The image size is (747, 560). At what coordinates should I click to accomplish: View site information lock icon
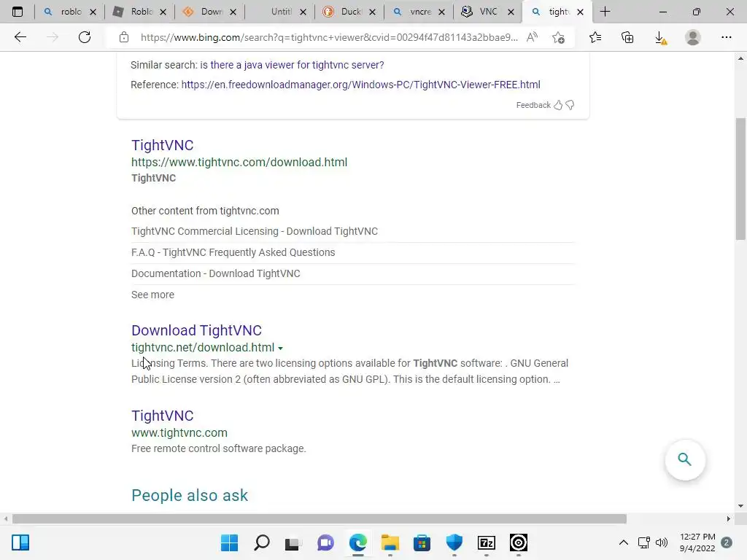pos(124,37)
